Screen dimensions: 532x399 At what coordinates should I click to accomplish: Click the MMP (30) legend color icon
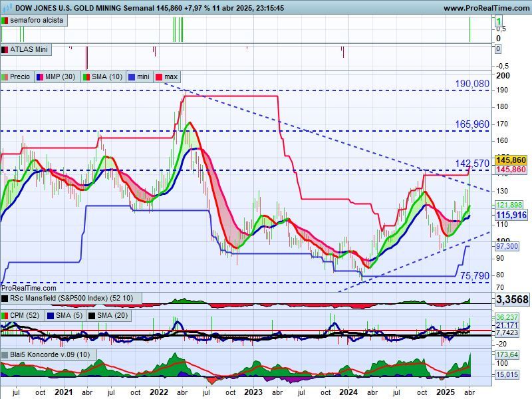tap(40, 77)
